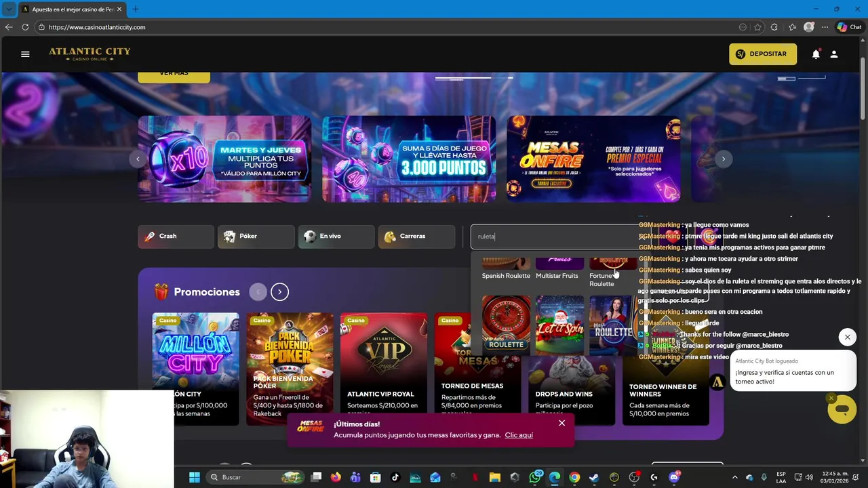Click the DEPOSITAR button
Viewport: 868px width, 488px height.
click(763, 54)
